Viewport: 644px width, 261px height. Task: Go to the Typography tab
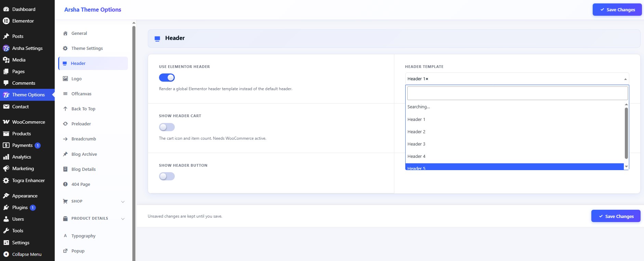pyautogui.click(x=93, y=236)
